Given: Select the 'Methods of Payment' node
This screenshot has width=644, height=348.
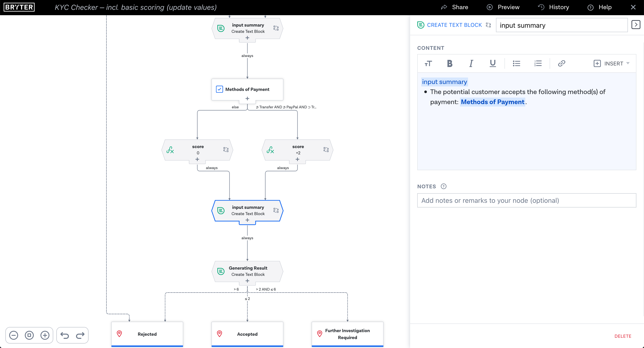Looking at the screenshot, I should [247, 89].
